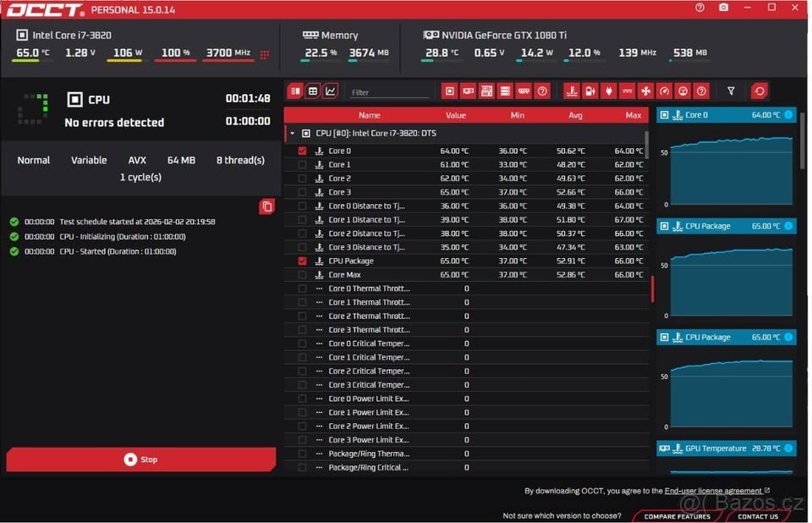Screen dimensions: 812x523
Task: Select the Core 2 Critical Temper row
Action: point(466,372)
